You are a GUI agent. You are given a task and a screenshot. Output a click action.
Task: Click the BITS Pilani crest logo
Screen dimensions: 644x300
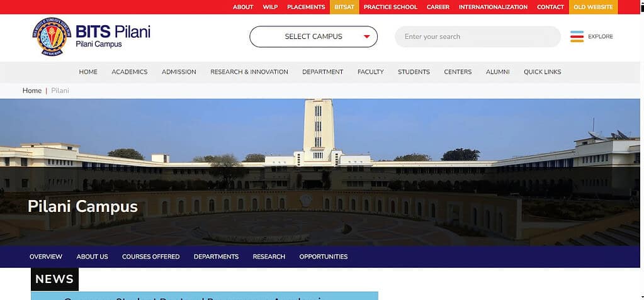point(52,36)
